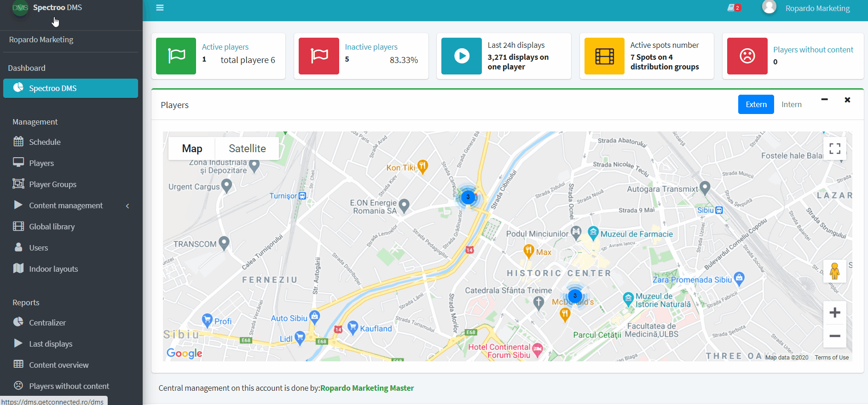Expand the Content management submenu
This screenshot has width=868, height=405.
[71, 205]
